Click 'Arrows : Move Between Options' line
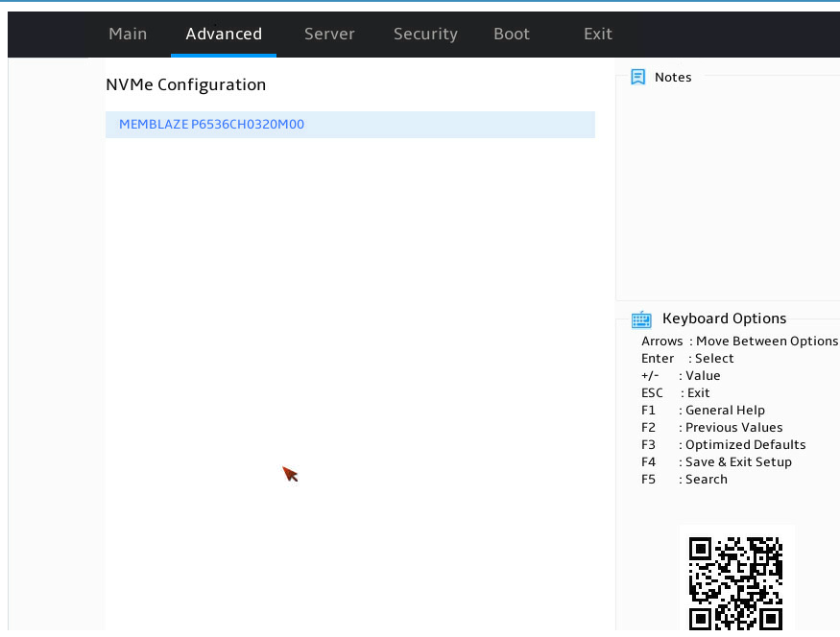 click(x=740, y=341)
